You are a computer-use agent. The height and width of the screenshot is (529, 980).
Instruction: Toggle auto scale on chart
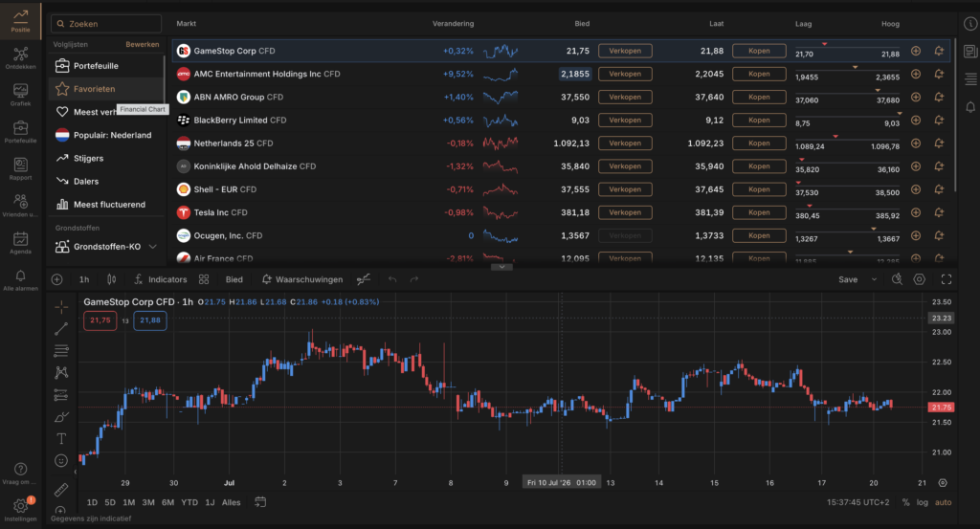click(x=943, y=502)
